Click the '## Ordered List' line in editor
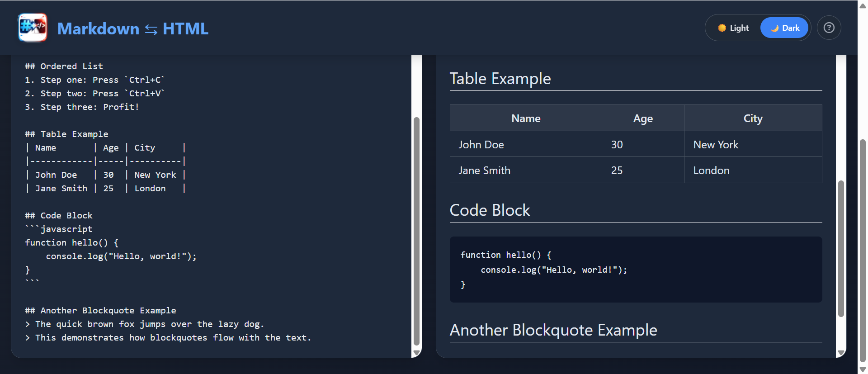868x374 pixels. pos(64,66)
